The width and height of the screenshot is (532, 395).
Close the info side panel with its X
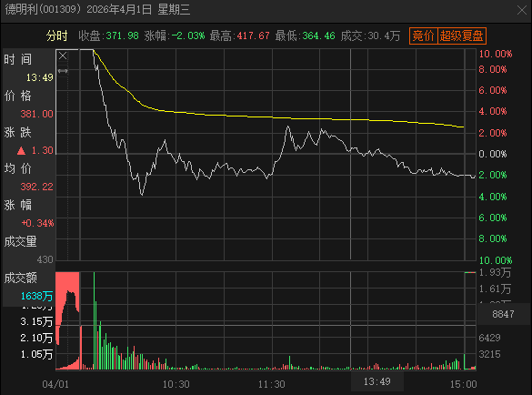[x=63, y=56]
